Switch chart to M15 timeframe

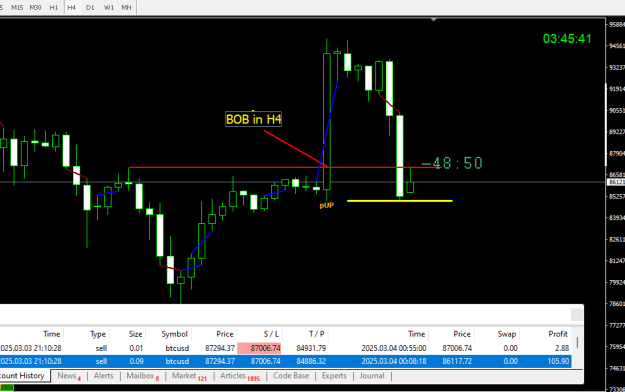(17, 7)
